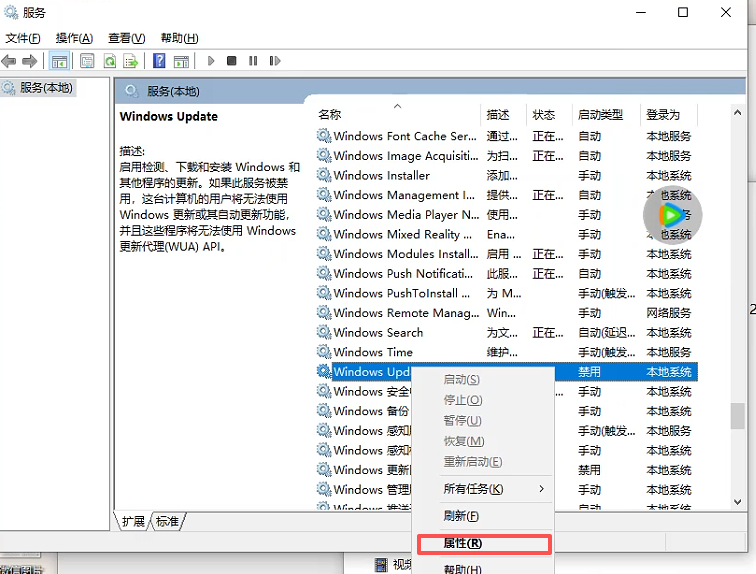
Task: Click gear icon of Windows Font Cache service
Action: pyautogui.click(x=324, y=135)
